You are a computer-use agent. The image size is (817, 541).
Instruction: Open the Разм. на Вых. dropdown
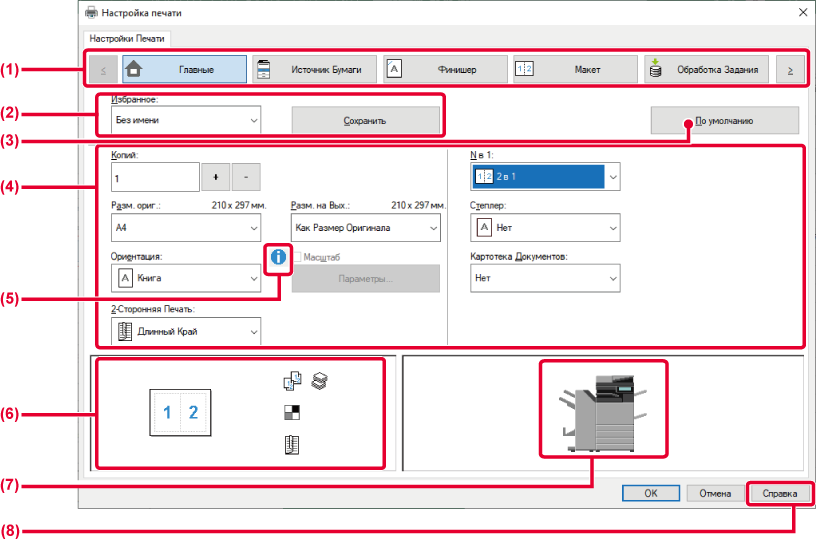[x=366, y=228]
